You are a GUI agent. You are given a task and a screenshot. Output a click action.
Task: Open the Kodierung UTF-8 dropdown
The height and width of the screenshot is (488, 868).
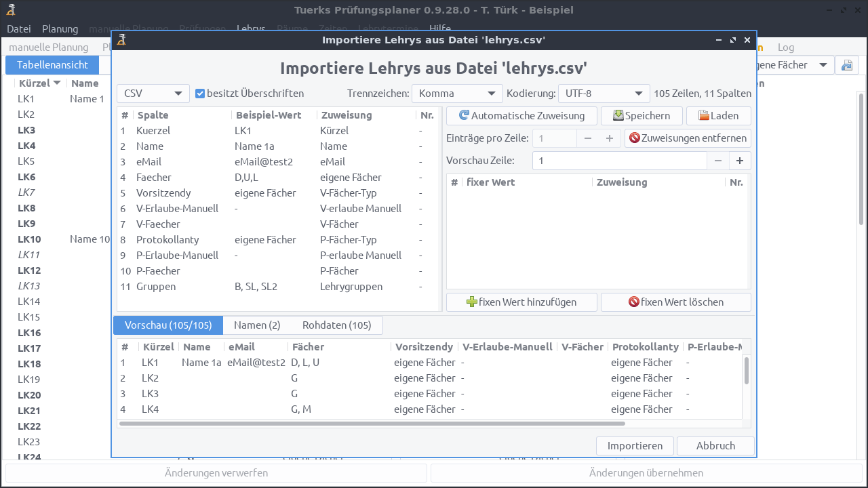point(603,93)
